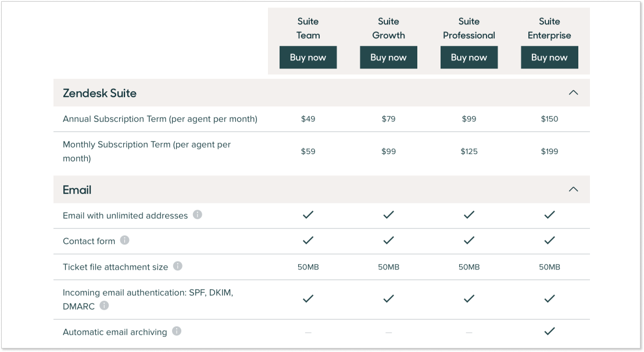The image size is (644, 352).
Task: Click the $79 annual price
Action: pyautogui.click(x=388, y=119)
